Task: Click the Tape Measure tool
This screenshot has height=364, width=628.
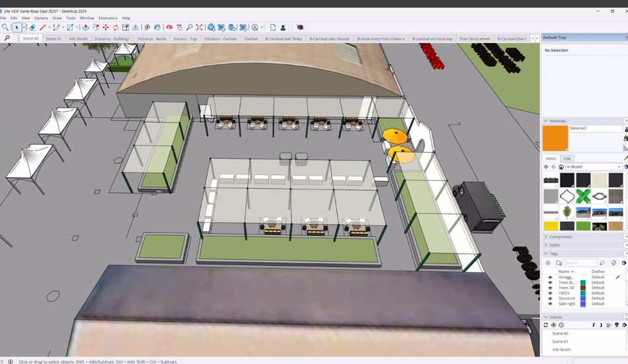Action: (147, 27)
